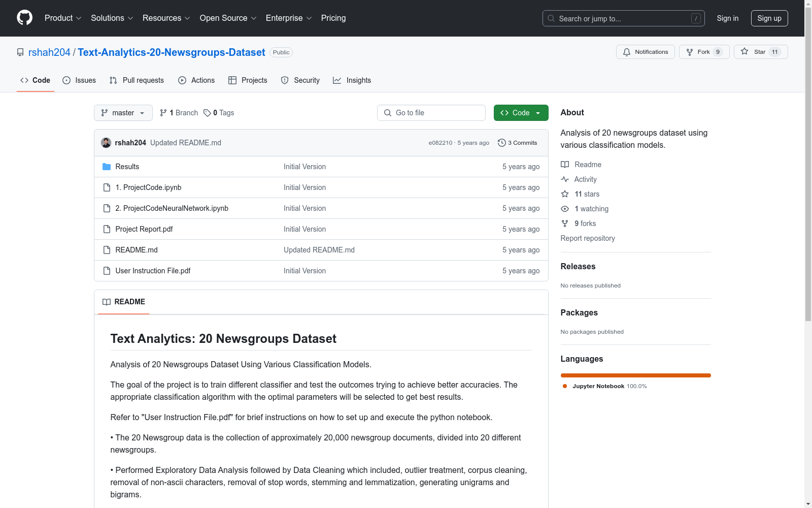The width and height of the screenshot is (812, 508).
Task: Click the orange language progress bar
Action: tap(636, 375)
